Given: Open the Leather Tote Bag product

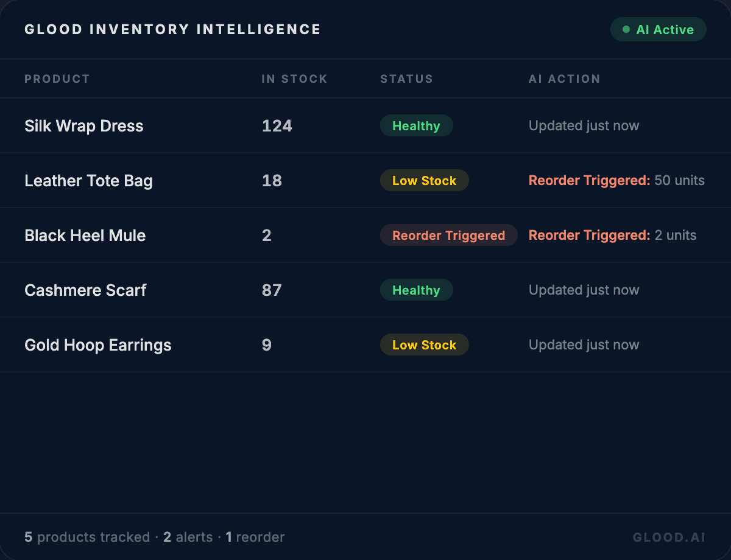Looking at the screenshot, I should click(x=88, y=181).
